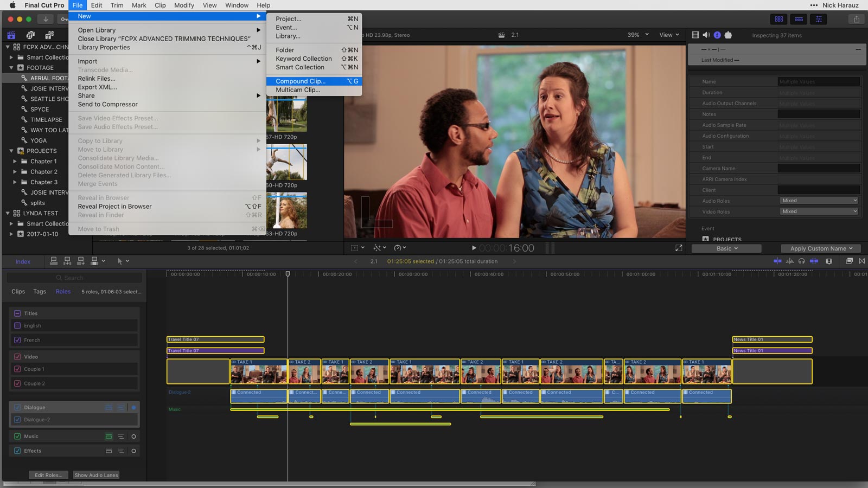Viewport: 868px width, 488px height.
Task: Open the Edit menu in menu bar
Action: pyautogui.click(x=97, y=5)
